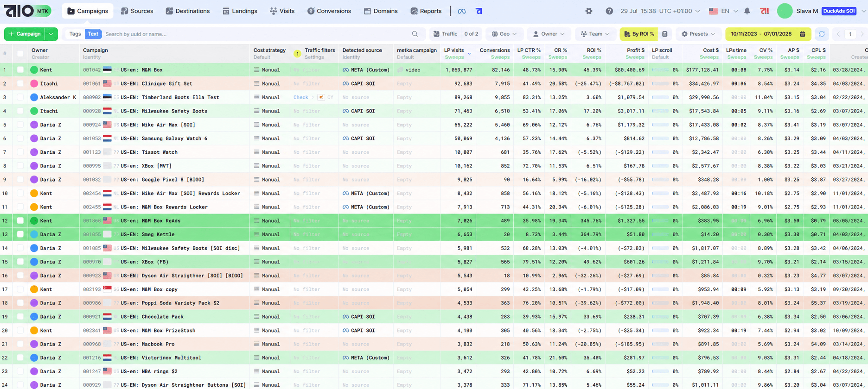868x389 pixels.
Task: Open the Team filter dropdown
Action: pyautogui.click(x=595, y=34)
